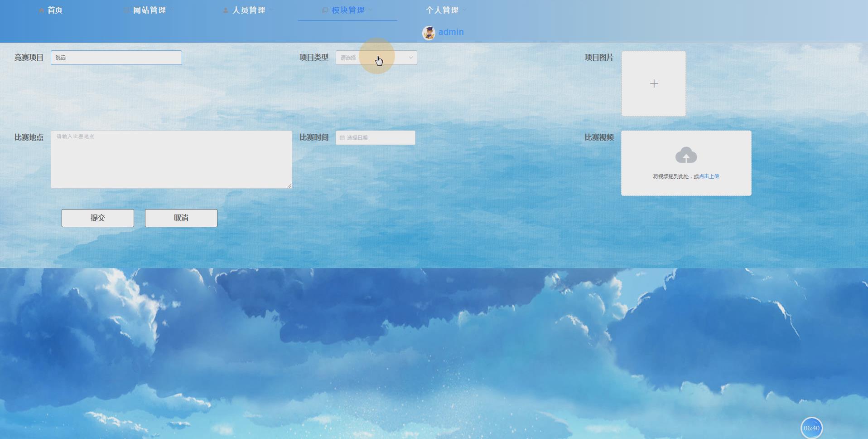Image resolution: width=868 pixels, height=439 pixels.
Task: Click the 竞赛项目 input containing 跳远
Action: (116, 58)
